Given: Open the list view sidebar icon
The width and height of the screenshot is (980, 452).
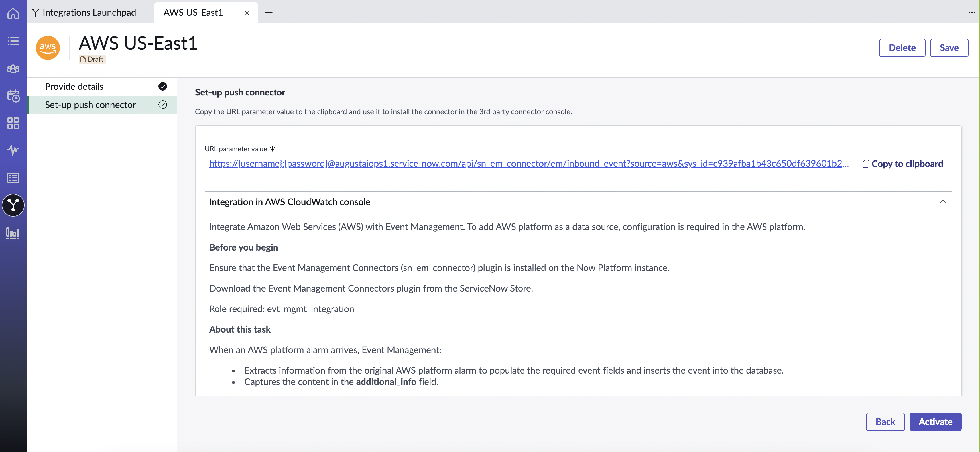Looking at the screenshot, I should [x=13, y=41].
